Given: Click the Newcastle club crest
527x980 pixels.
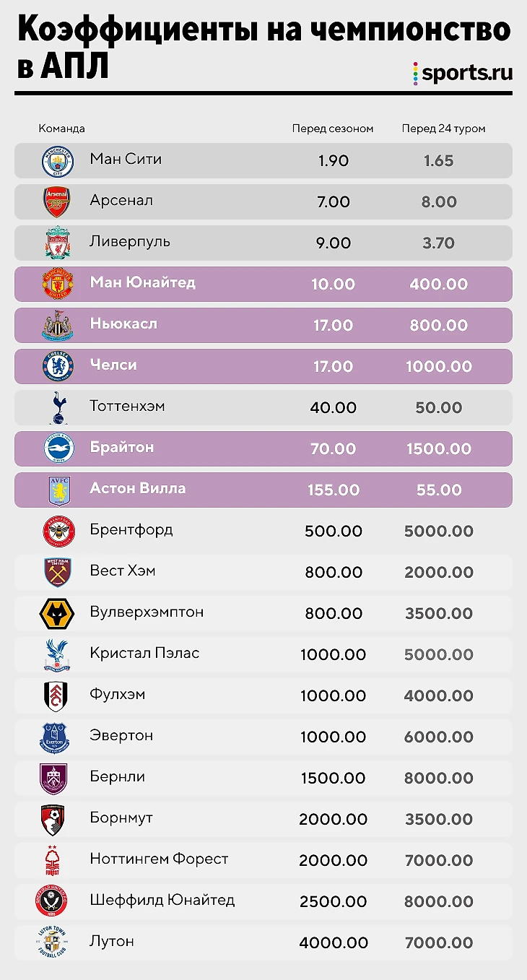Looking at the screenshot, I should click(x=58, y=326).
